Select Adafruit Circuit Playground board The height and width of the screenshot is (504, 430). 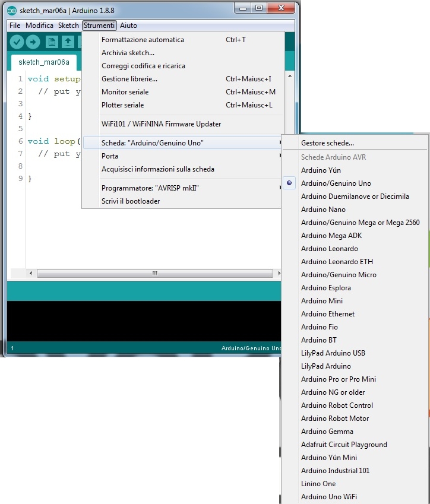tap(355, 445)
